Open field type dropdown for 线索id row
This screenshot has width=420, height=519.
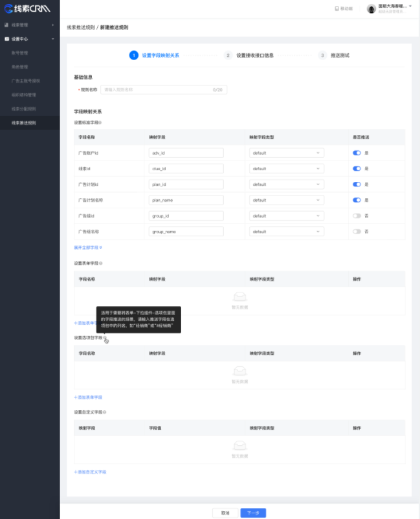287,168
